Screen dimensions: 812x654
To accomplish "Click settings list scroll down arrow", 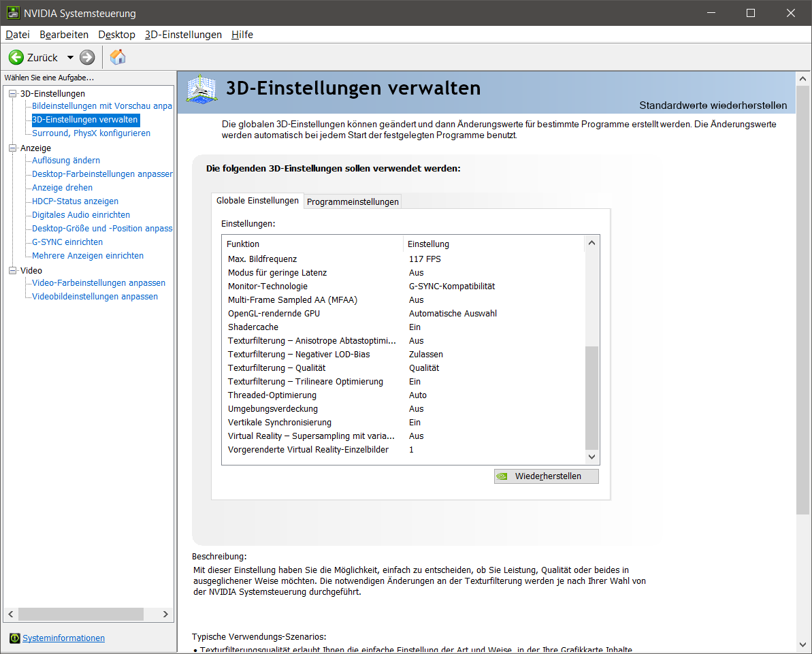I will [x=591, y=457].
